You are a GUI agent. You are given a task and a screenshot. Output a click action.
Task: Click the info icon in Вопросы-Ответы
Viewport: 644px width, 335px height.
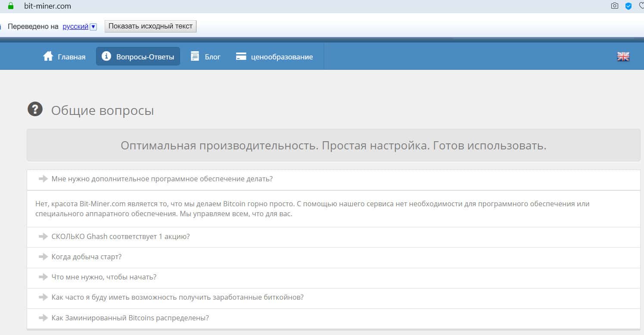click(106, 56)
